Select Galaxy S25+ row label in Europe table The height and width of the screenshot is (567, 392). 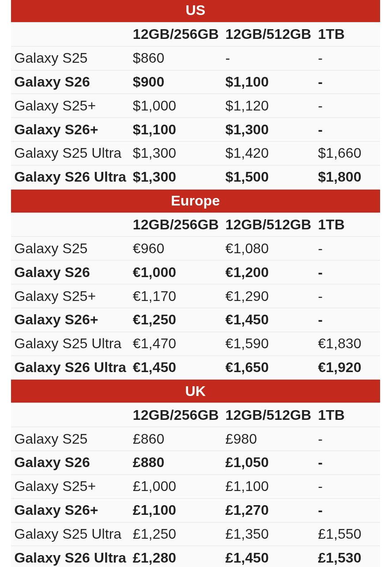point(55,296)
